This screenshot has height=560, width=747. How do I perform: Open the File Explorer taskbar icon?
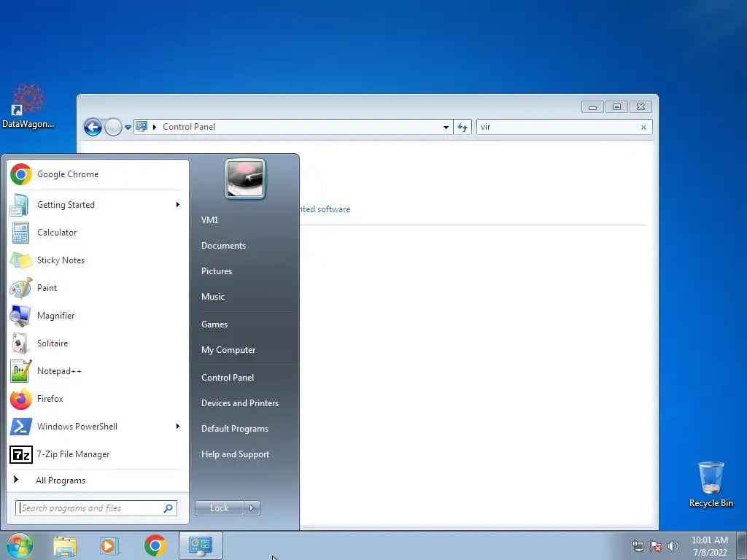[65, 545]
